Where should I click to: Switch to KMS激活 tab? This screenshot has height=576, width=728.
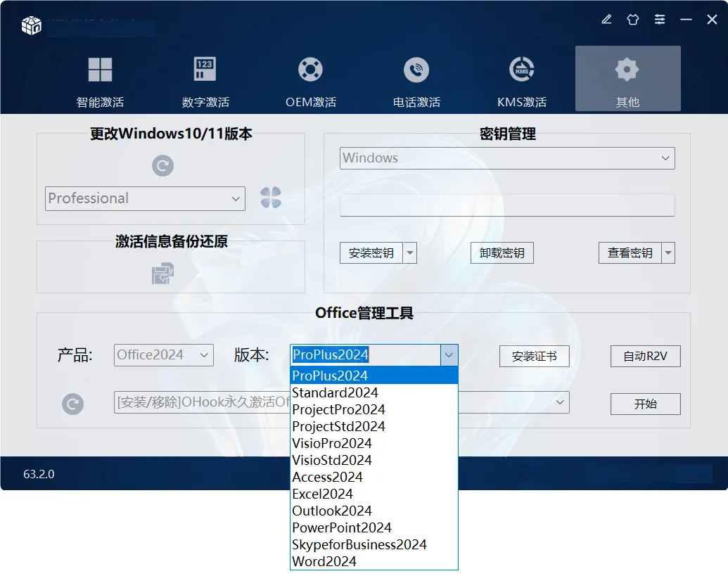[x=522, y=82]
